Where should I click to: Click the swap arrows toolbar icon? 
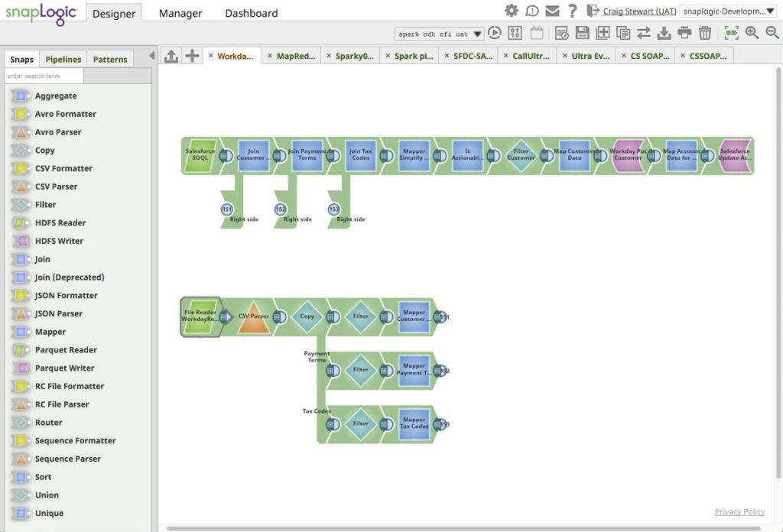pos(644,33)
